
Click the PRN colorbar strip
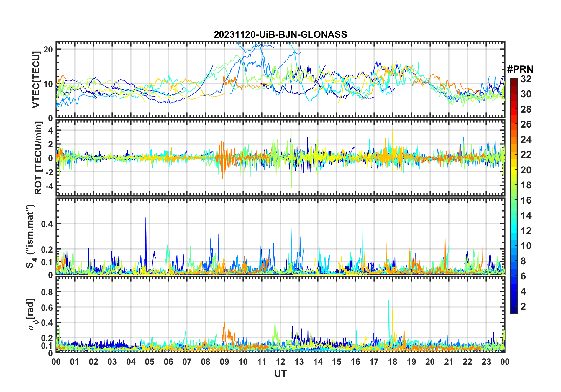(x=514, y=196)
